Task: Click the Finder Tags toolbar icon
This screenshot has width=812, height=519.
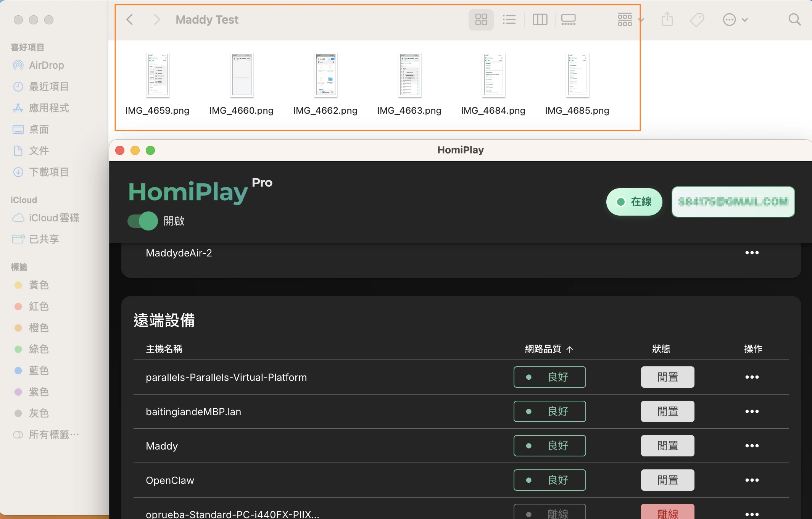Action: 697,19
